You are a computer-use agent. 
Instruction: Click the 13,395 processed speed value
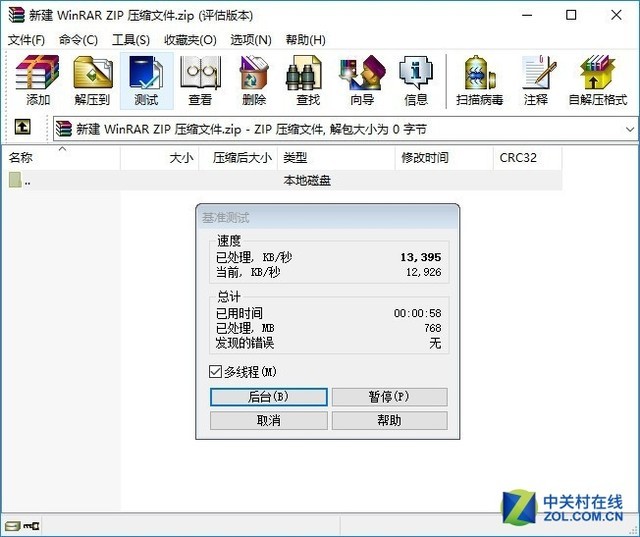coord(421,257)
